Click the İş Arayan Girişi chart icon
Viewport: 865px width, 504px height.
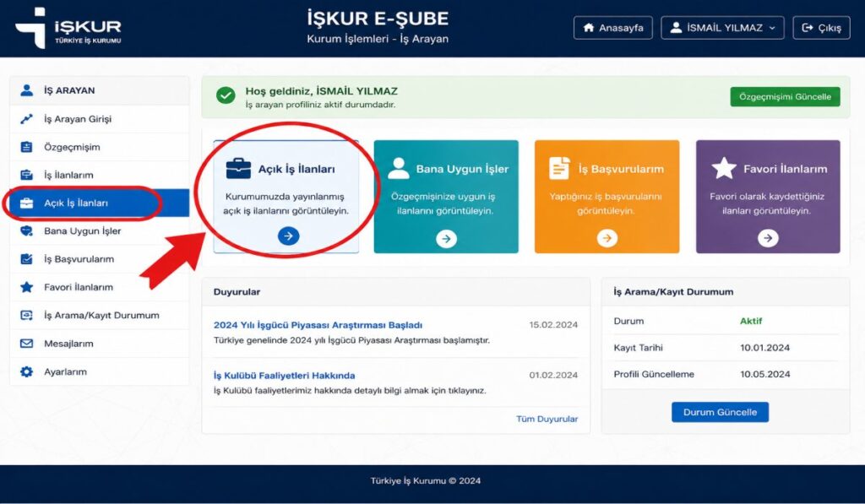pyautogui.click(x=26, y=118)
